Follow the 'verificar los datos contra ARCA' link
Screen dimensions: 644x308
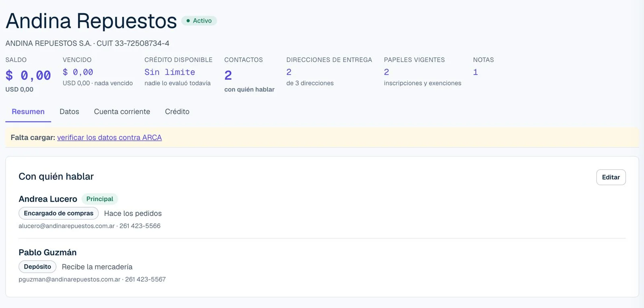coord(109,137)
